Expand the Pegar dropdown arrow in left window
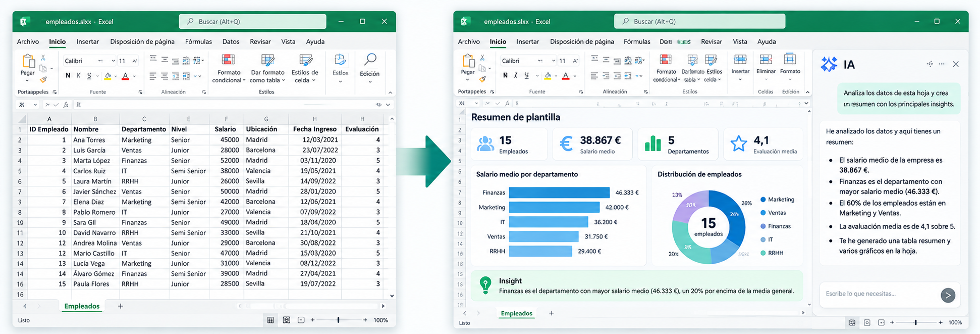This screenshot has height=334, width=980. point(28,80)
